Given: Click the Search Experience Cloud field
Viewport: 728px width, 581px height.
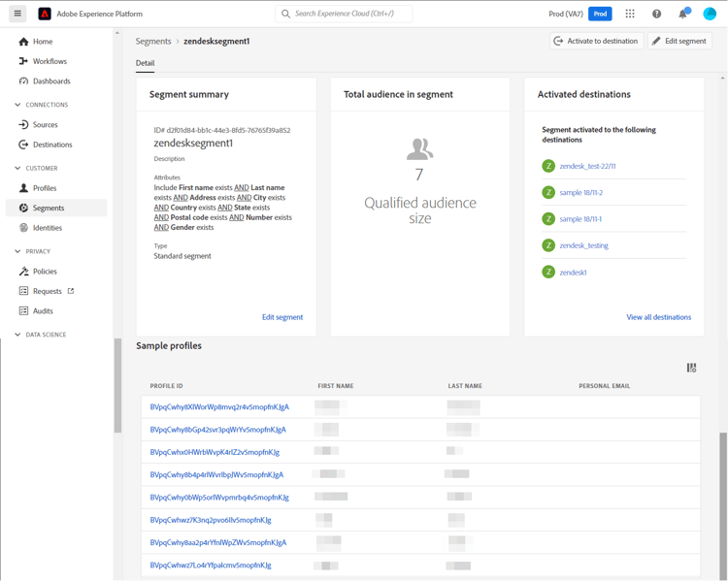Looking at the screenshot, I should tap(344, 14).
